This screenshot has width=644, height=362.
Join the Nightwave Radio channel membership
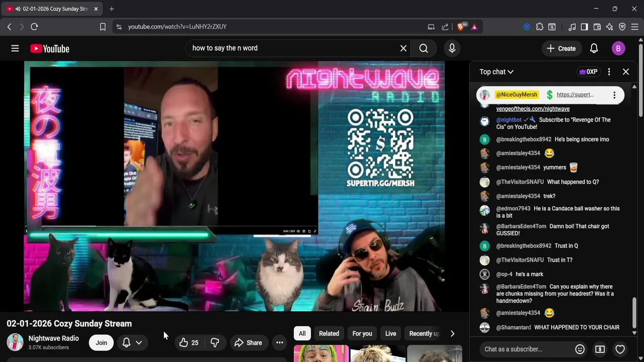pyautogui.click(x=101, y=343)
